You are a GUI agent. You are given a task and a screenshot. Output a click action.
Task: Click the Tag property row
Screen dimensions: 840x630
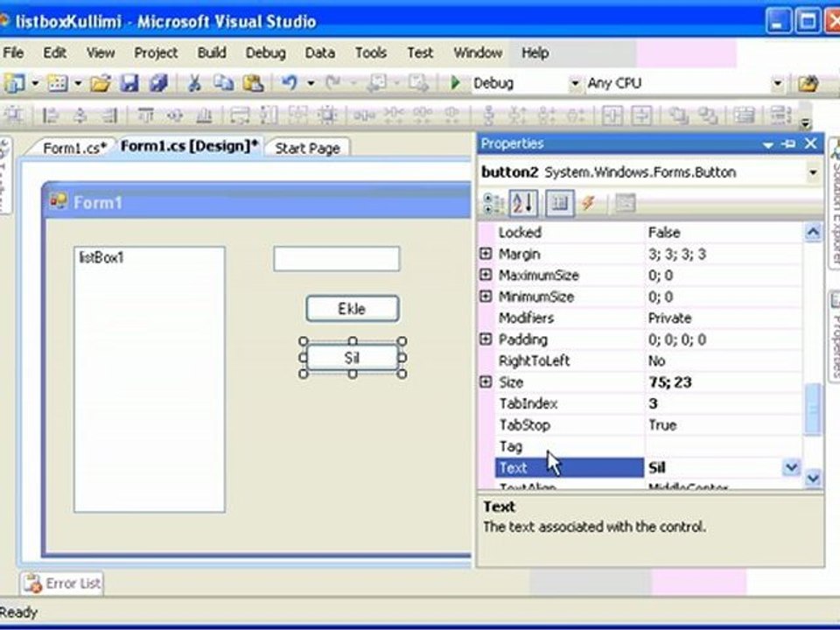tap(648, 446)
